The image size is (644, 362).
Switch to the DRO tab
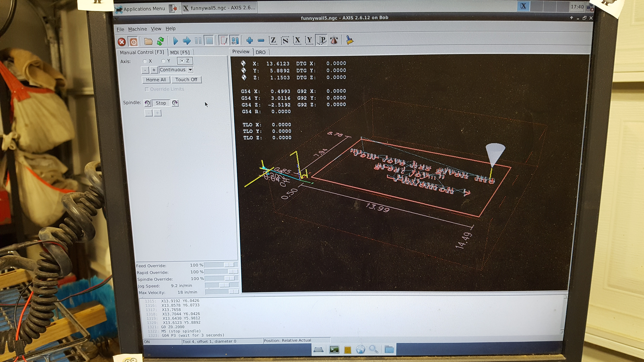(x=261, y=52)
